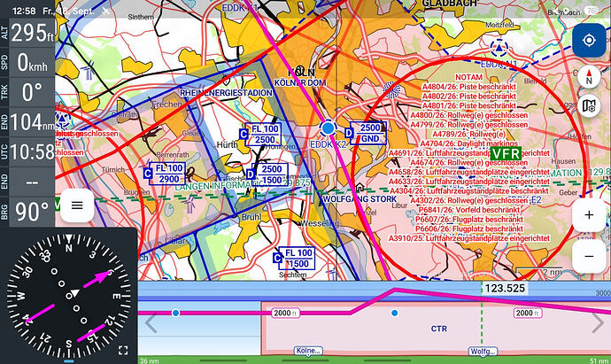Zoom out with the minus button
Viewport: 611px width, 364px height.
pos(589,256)
